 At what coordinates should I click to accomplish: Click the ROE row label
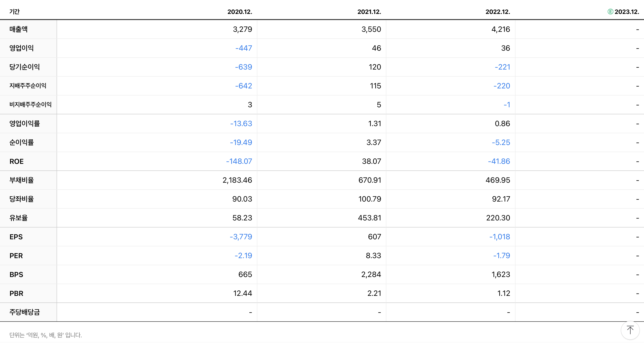coord(17,161)
